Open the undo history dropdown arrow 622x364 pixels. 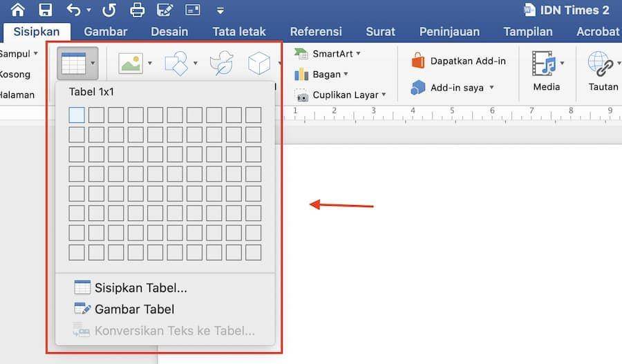(89, 10)
